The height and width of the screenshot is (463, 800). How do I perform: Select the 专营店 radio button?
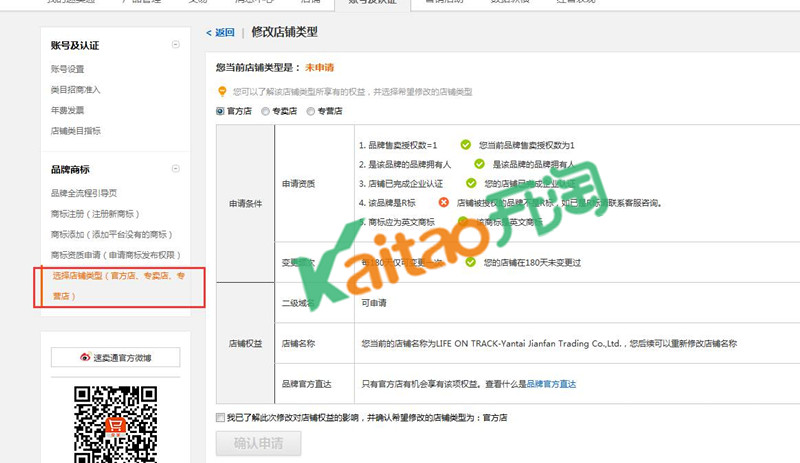tap(311, 111)
